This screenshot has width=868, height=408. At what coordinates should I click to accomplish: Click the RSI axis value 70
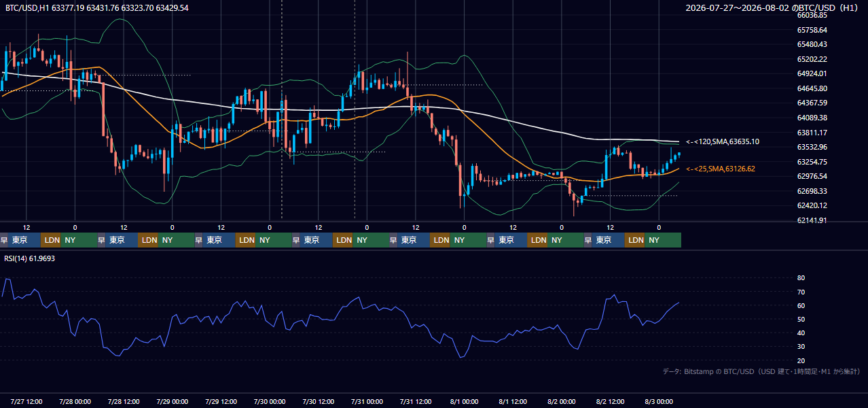coord(801,292)
